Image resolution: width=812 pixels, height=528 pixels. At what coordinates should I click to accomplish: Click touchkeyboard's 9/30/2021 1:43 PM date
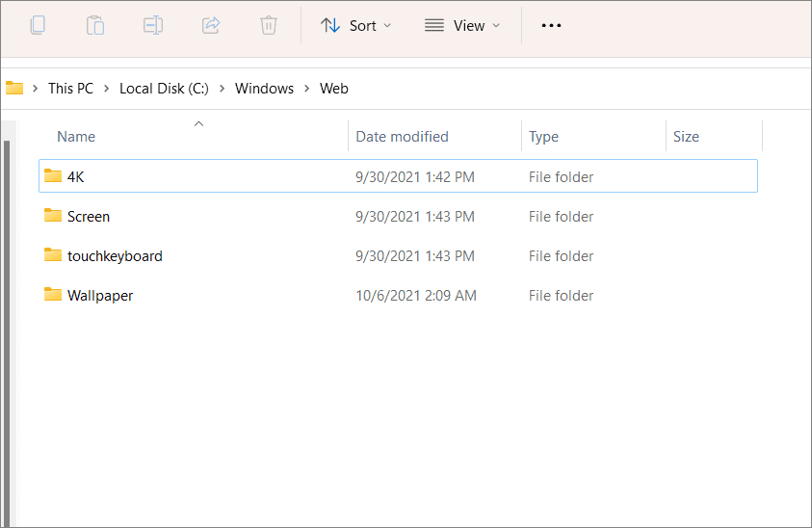[415, 256]
